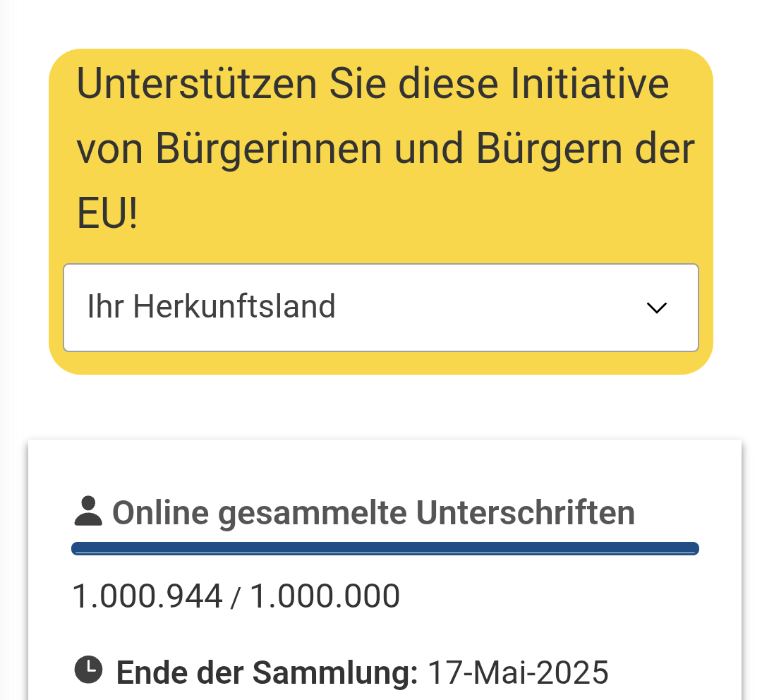The image size is (762, 700).
Task: Open the Ihr Herkunftsland dropdown
Action: pos(380,308)
